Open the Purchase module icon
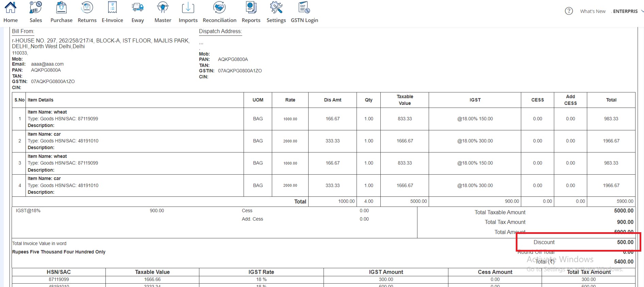Viewport: 644px width, 287px height. point(61,7)
